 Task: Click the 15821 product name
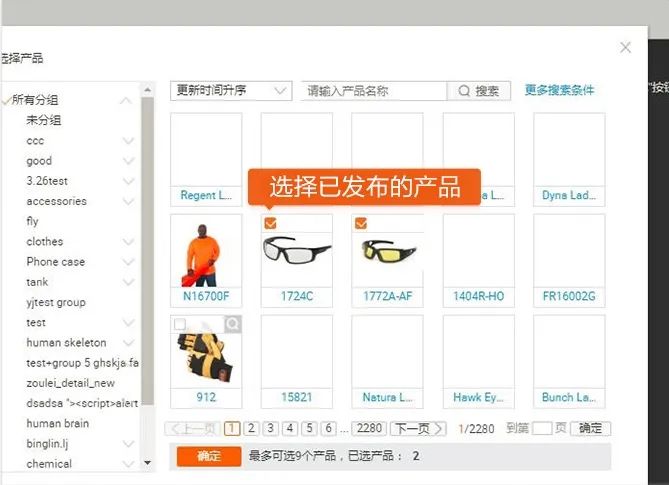[297, 398]
